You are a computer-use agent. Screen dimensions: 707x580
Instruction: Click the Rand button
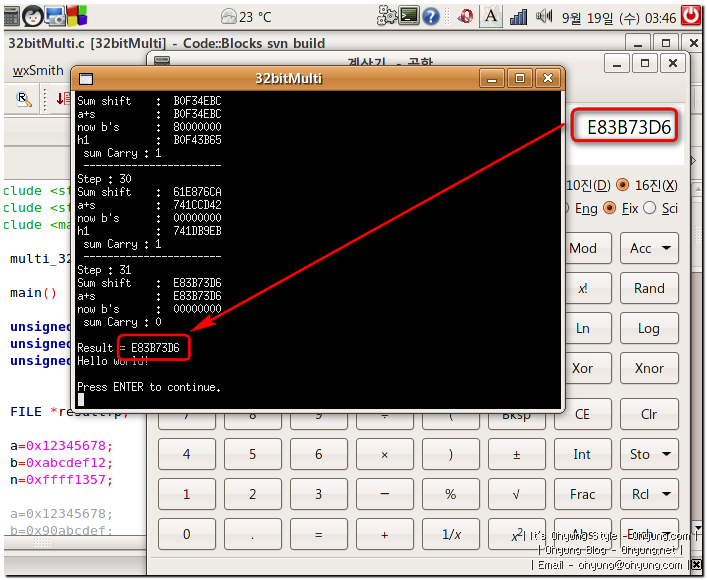click(x=649, y=288)
